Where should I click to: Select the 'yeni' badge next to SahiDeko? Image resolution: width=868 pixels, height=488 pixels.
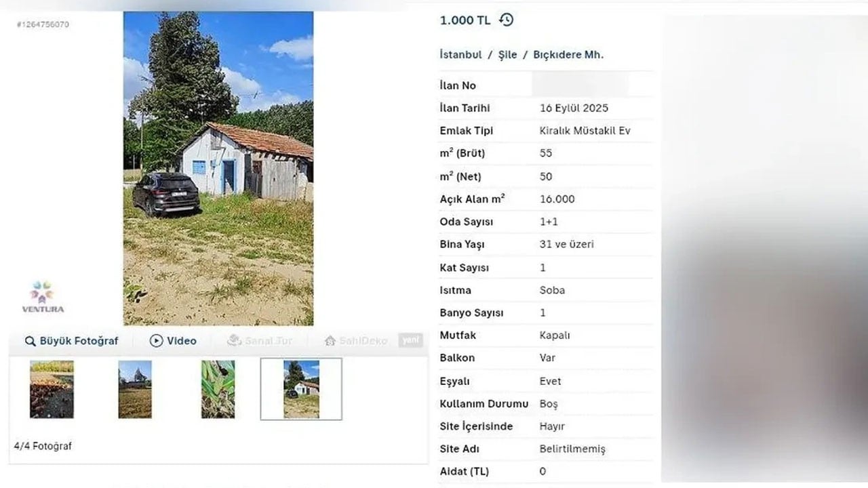point(410,340)
